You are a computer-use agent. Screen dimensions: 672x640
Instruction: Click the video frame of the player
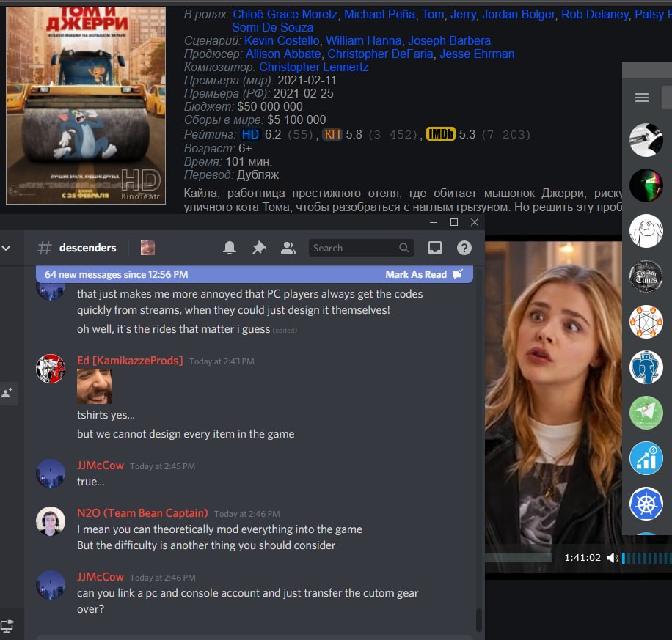click(553, 392)
